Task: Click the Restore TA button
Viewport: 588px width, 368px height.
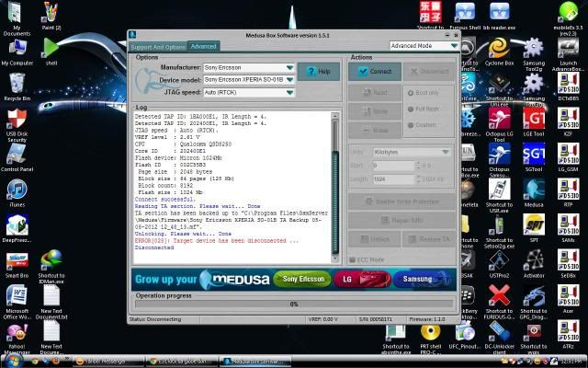Action: 429,239
